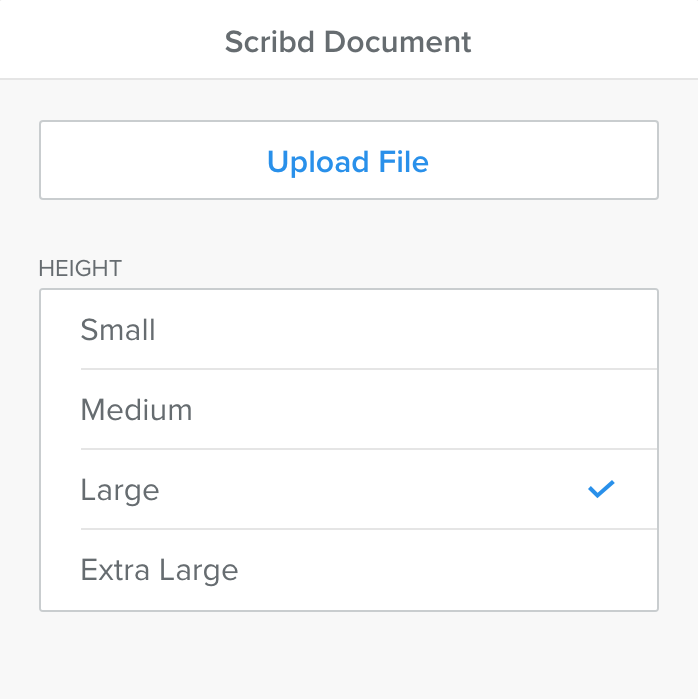Open the file upload dialog via Upload File
The height and width of the screenshot is (699, 698).
click(x=348, y=161)
